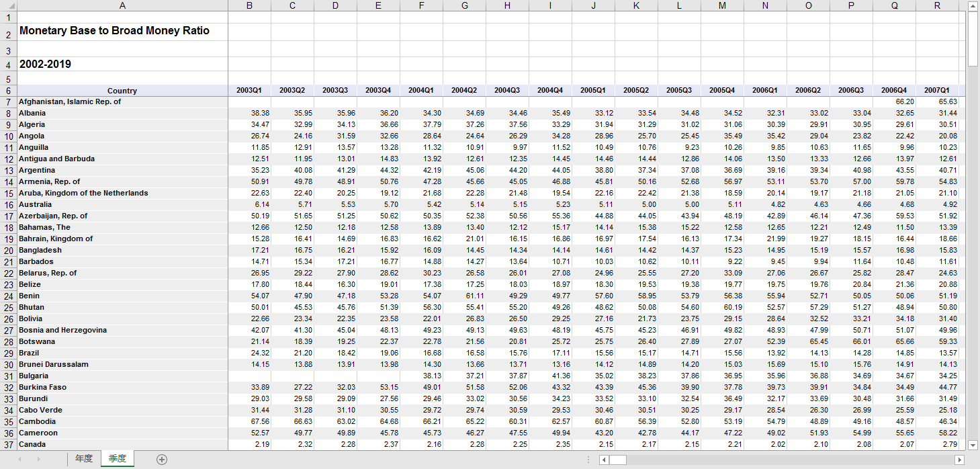The width and height of the screenshot is (980, 469).
Task: Click the '2003Q1' column heading cell
Action: pyautogui.click(x=249, y=90)
